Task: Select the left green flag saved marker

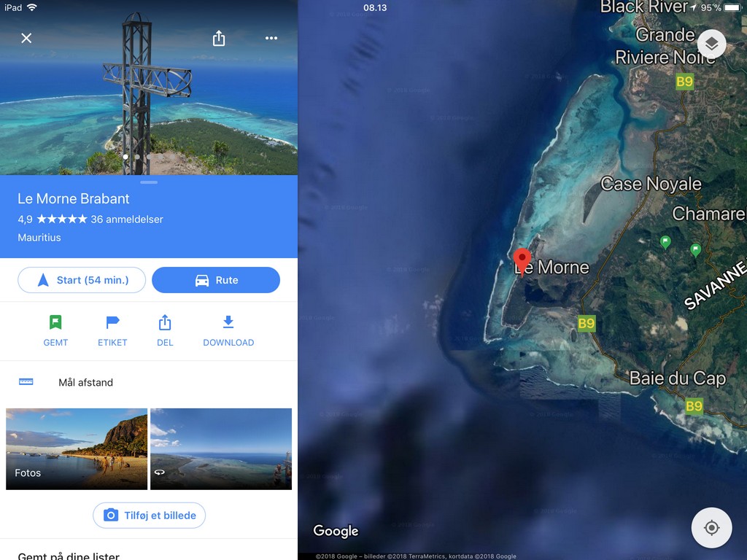Action: pos(665,242)
